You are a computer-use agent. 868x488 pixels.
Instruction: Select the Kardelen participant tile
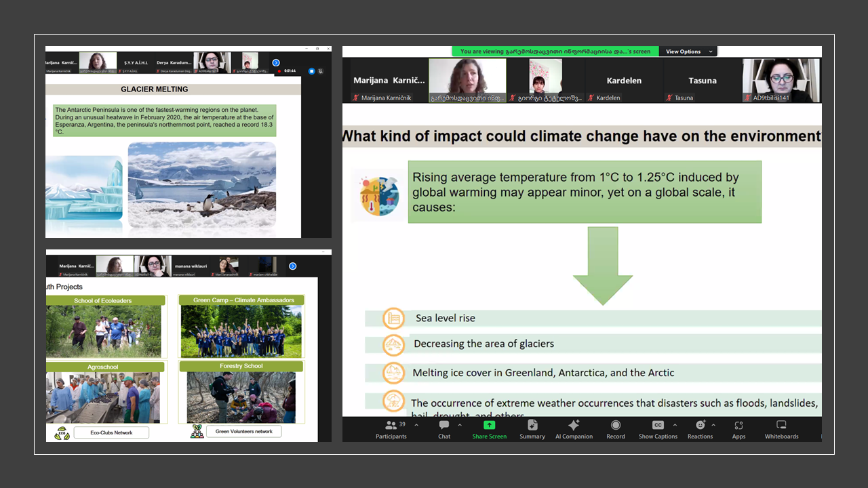pyautogui.click(x=623, y=81)
